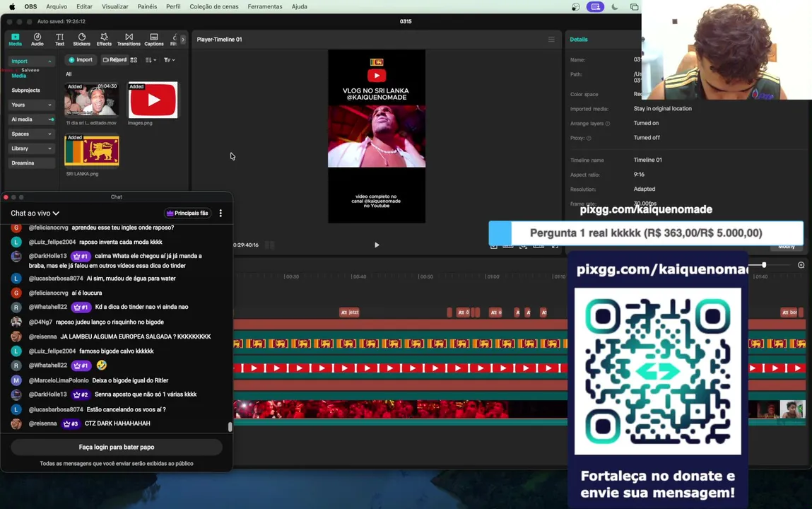Click the OBS screen sharing status icon
The height and width of the screenshot is (509, 812).
[595, 7]
